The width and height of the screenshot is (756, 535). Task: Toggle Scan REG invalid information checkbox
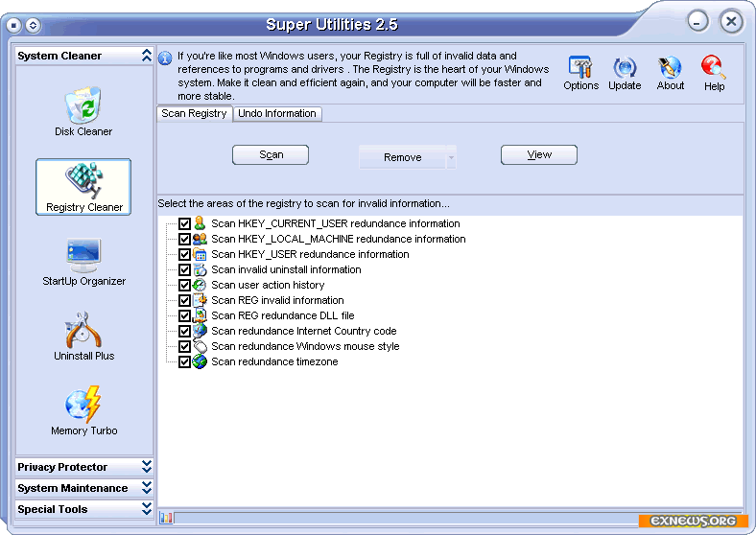coord(184,300)
